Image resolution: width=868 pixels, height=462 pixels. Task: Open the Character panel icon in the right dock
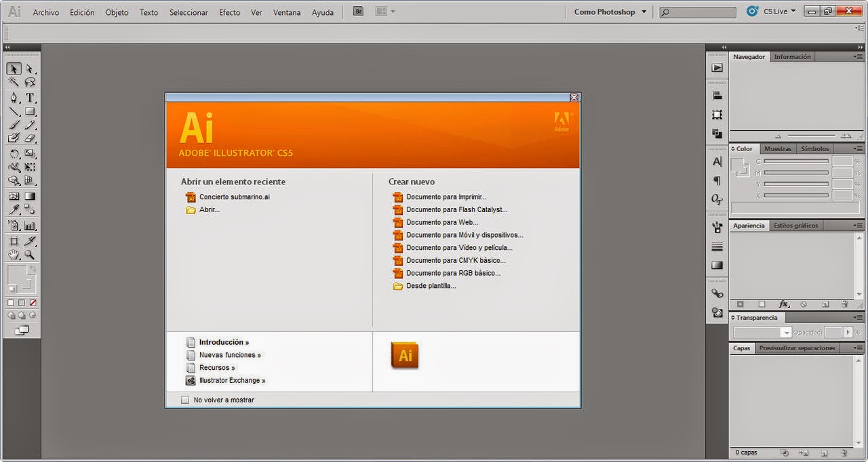point(717,161)
